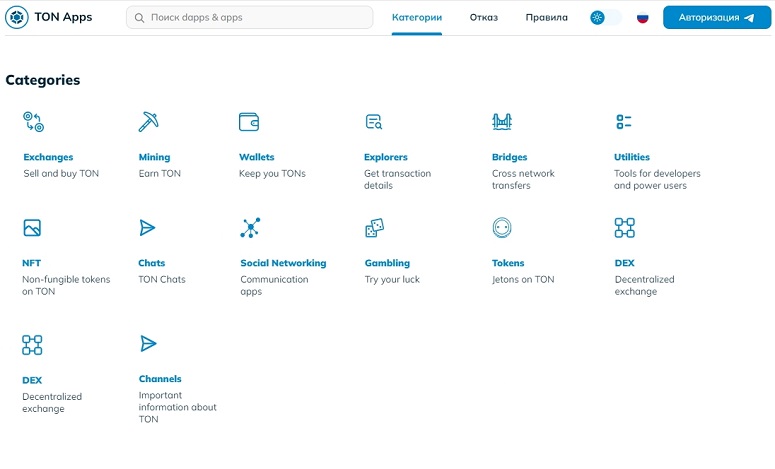Click 'Communication apps' description
775x469 pixels.
tap(274, 285)
